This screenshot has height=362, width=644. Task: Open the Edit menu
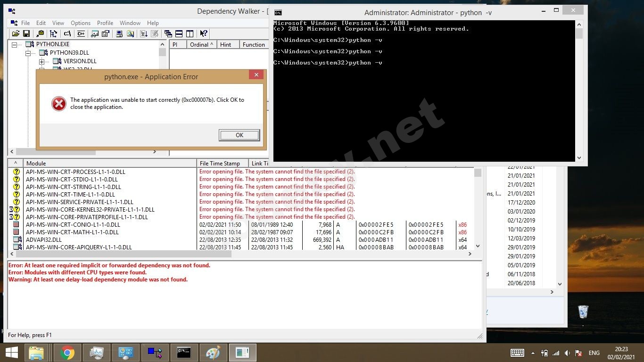[41, 23]
